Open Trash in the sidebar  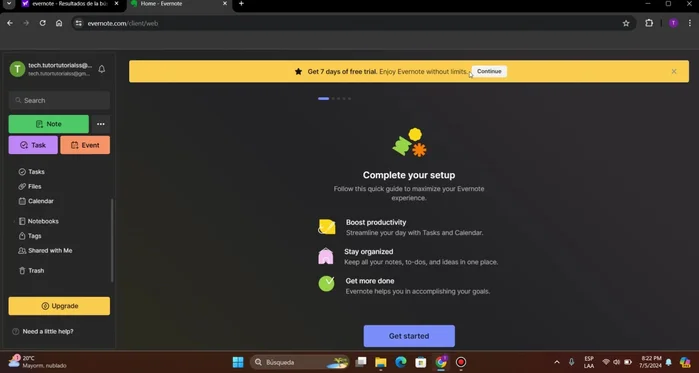[x=31, y=271]
